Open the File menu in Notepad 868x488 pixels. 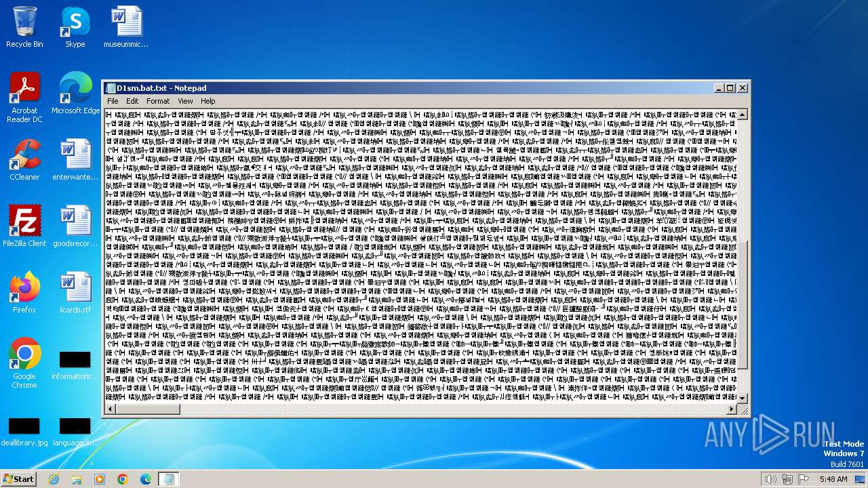pyautogui.click(x=113, y=101)
